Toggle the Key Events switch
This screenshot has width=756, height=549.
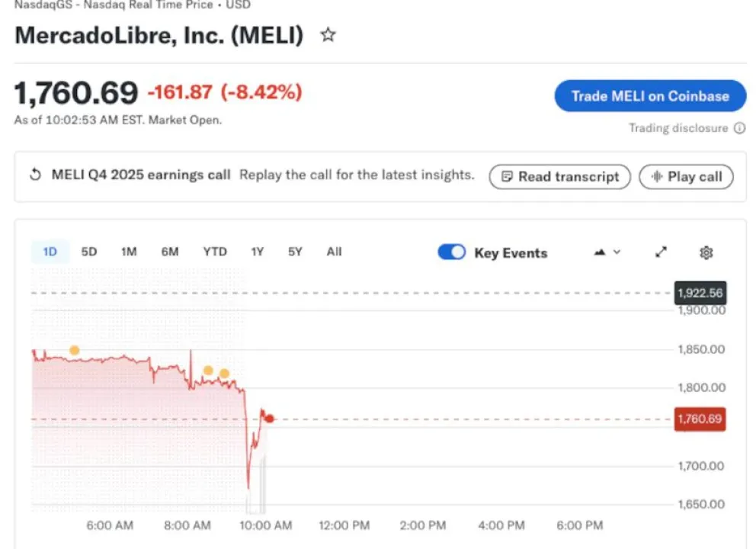click(451, 252)
